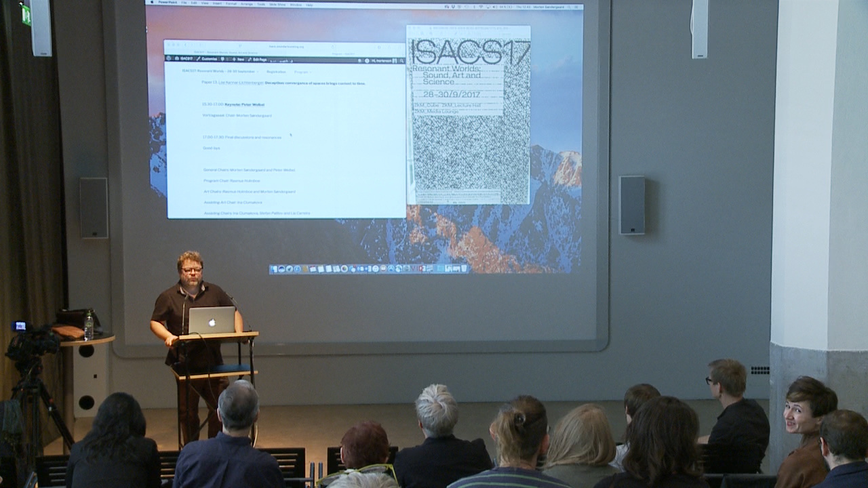The height and width of the screenshot is (488, 868).
Task: Click Edit Page in the admin bar
Action: click(257, 60)
